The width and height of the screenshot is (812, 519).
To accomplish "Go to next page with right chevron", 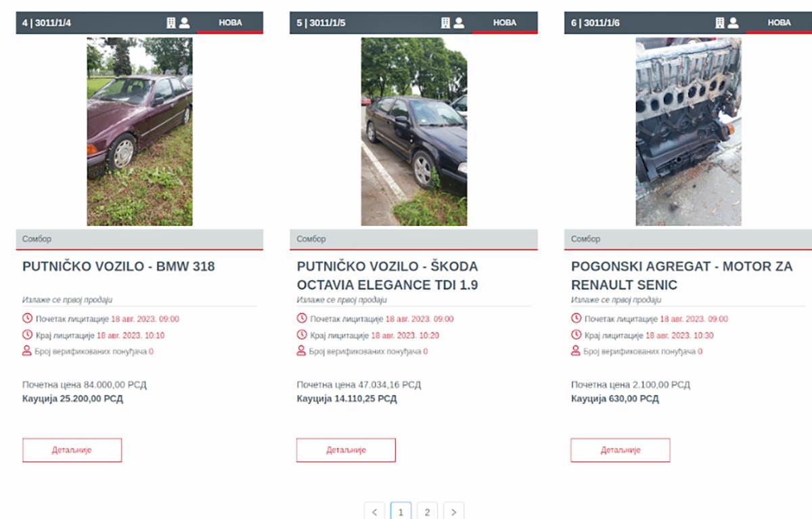I will point(454,512).
